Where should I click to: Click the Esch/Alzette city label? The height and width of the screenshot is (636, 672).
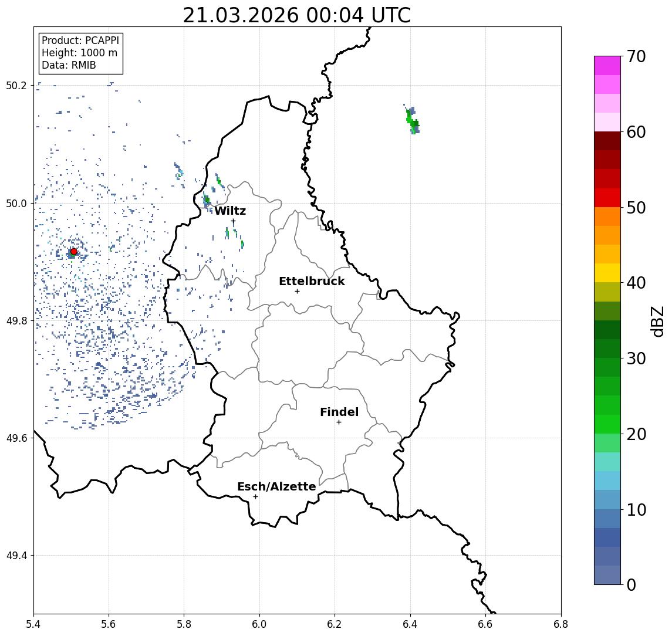[x=276, y=486]
